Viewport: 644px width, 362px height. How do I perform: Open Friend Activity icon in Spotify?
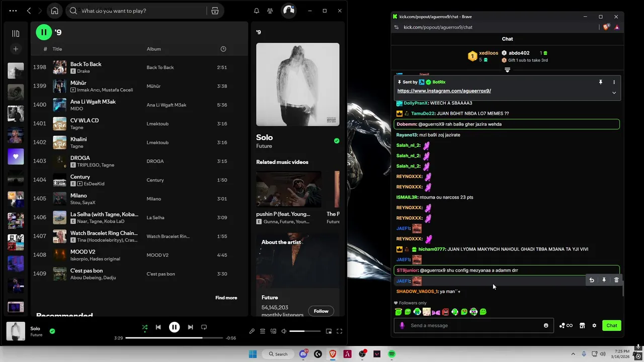pyautogui.click(x=270, y=11)
